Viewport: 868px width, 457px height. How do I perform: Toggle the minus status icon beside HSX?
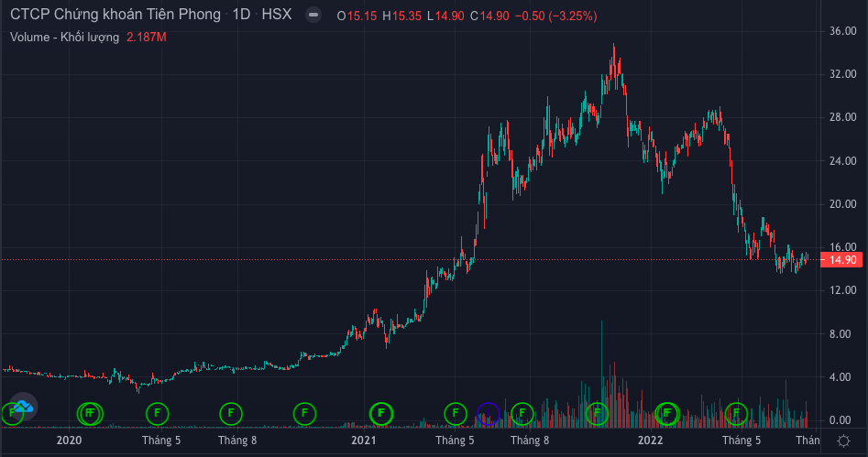click(313, 16)
